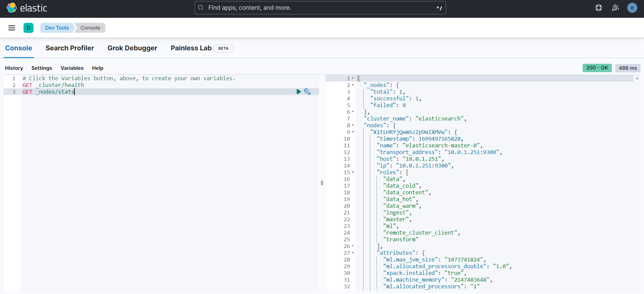
Task: Collapse the node ID block at line 9
Action: [x=353, y=132]
